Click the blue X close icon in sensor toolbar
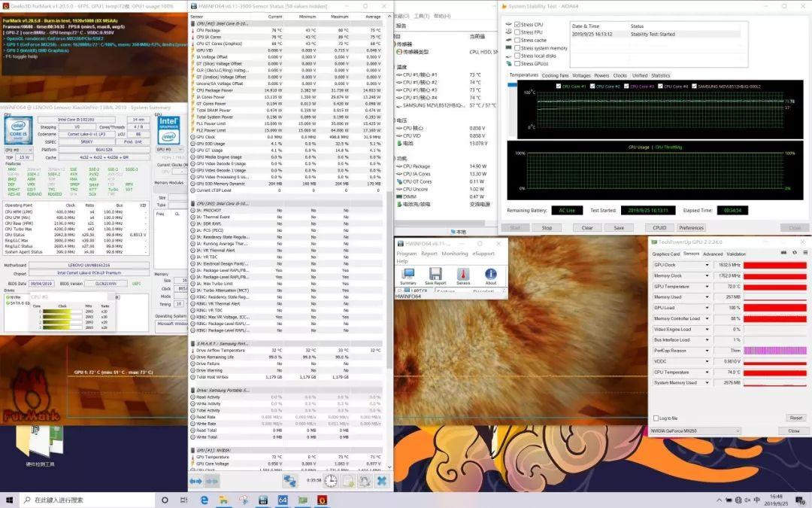Viewport: 812px width, 508px height. click(382, 481)
